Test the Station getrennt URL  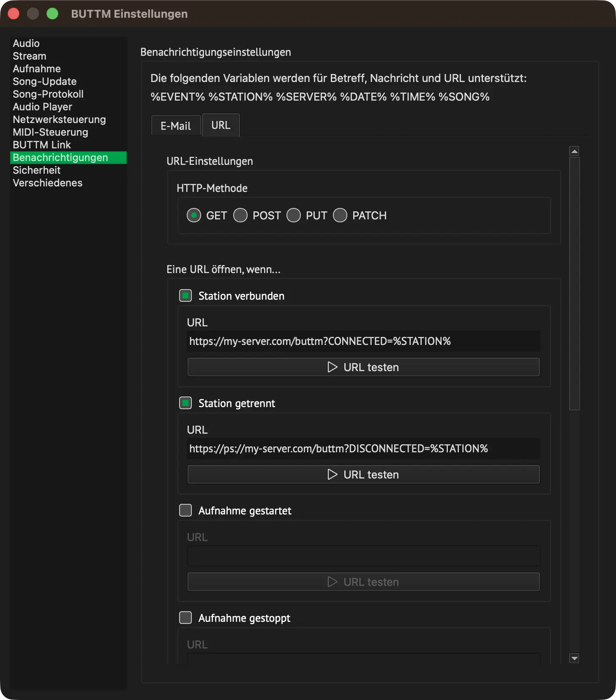click(x=364, y=474)
